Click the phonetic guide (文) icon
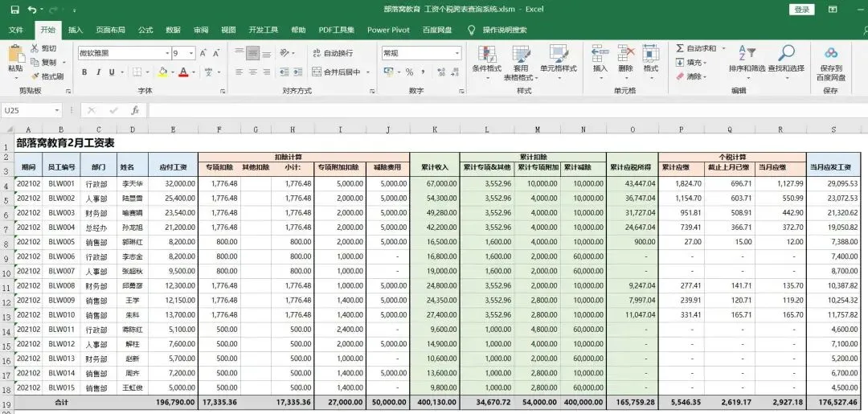868x414 pixels. [x=209, y=72]
